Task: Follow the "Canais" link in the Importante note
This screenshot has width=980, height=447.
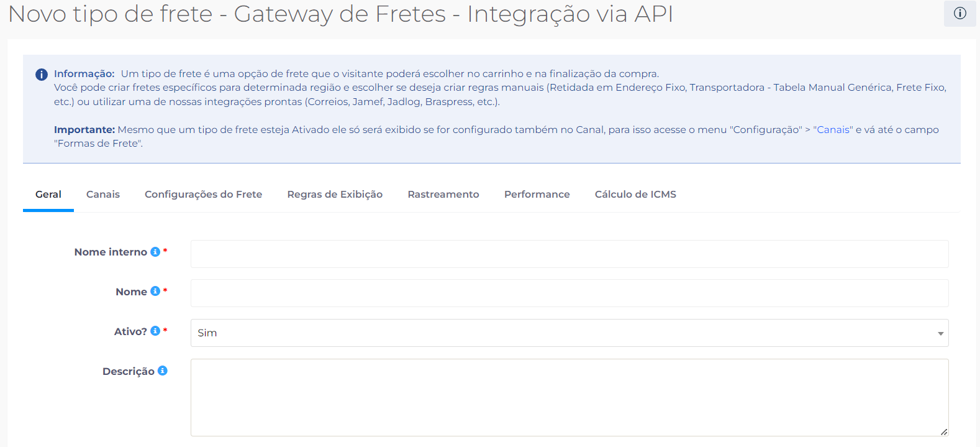Action: pyautogui.click(x=833, y=129)
